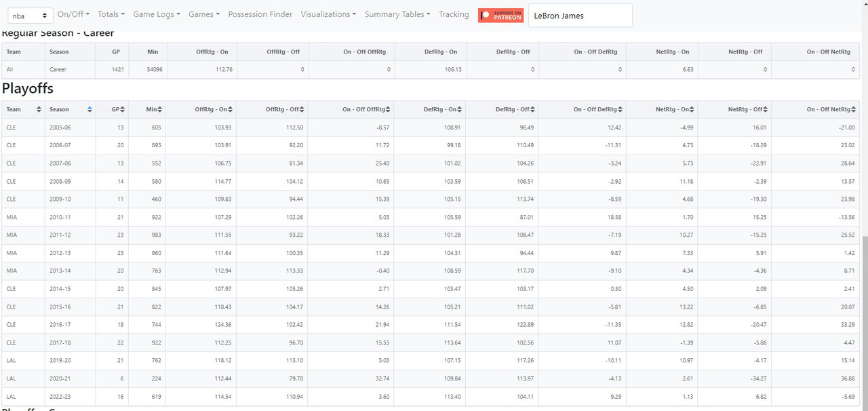
Task: Sort by OffRtg - Off column arrows
Action: [302, 109]
